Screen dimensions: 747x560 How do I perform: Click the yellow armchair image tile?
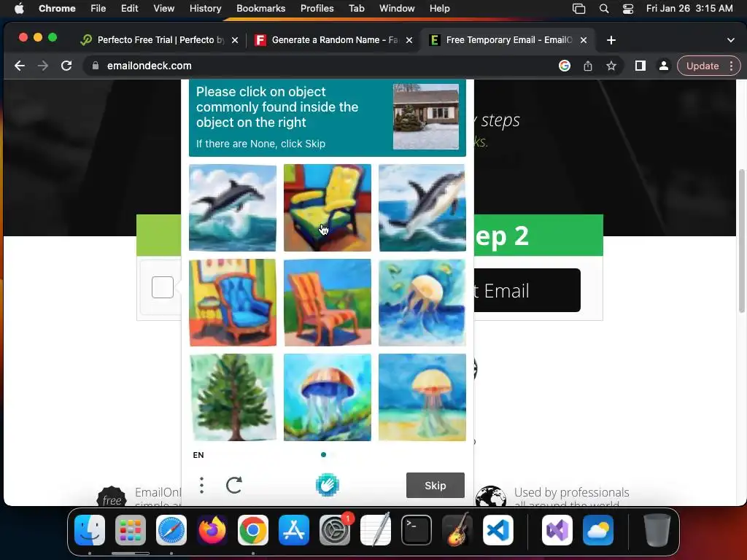point(328,208)
